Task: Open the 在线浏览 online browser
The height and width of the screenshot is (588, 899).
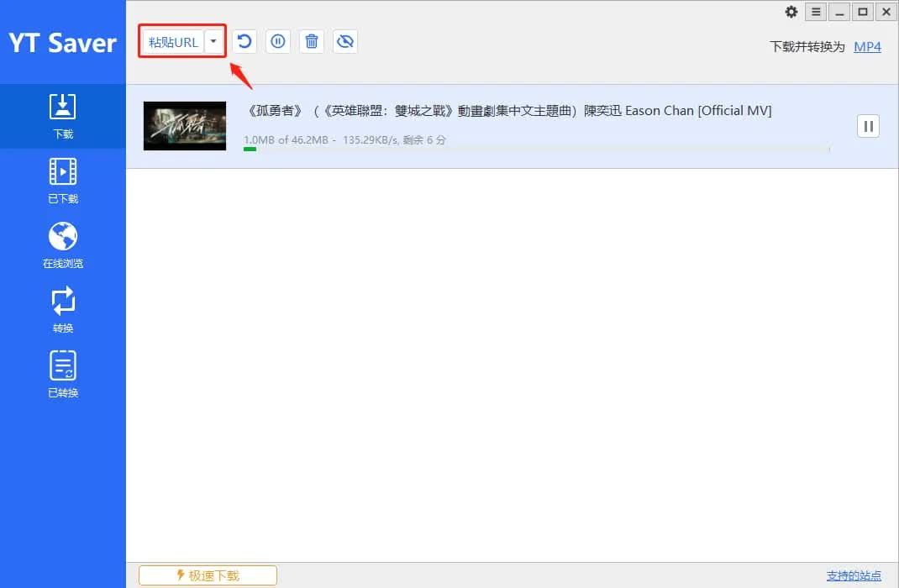Action: (63, 245)
